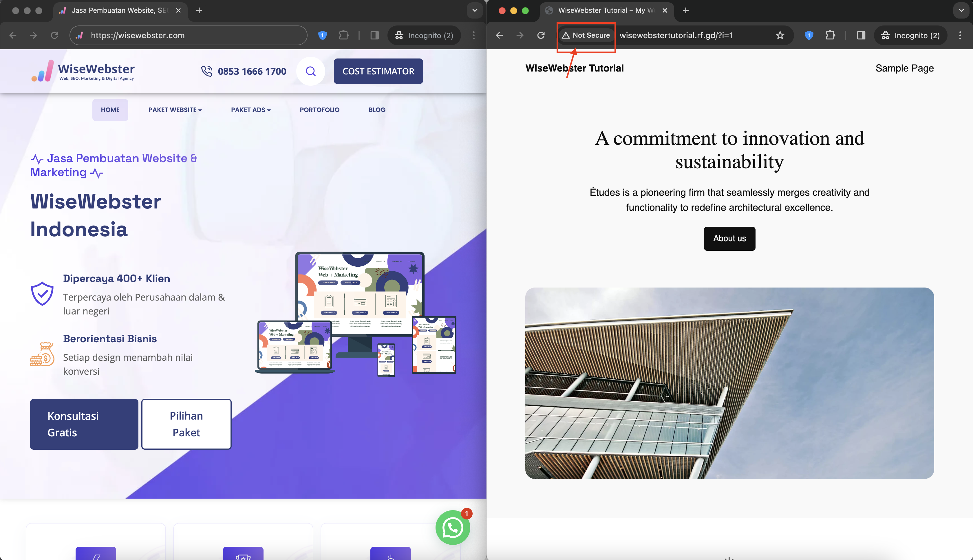Select the PORTOFOLIO menu item
This screenshot has height=560, width=973.
[x=319, y=110]
